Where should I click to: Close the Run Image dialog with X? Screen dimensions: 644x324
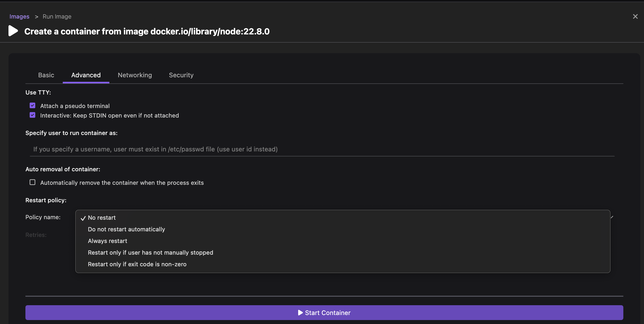coord(635,16)
